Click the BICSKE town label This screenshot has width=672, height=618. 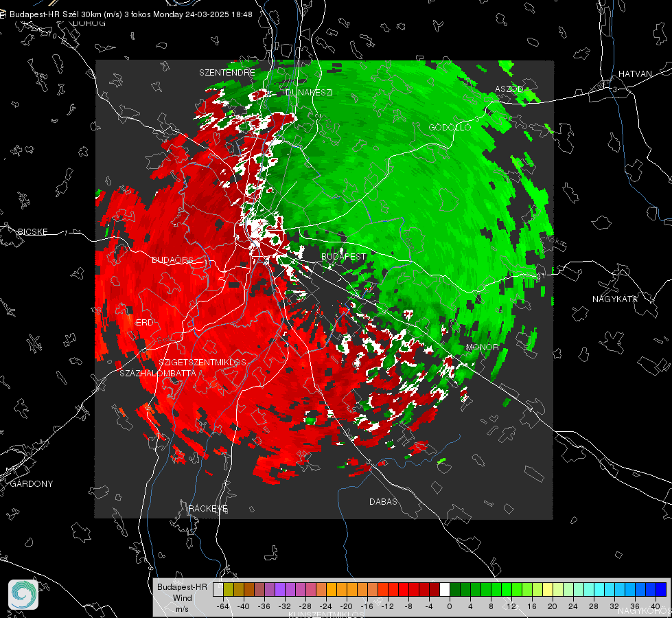(32, 232)
